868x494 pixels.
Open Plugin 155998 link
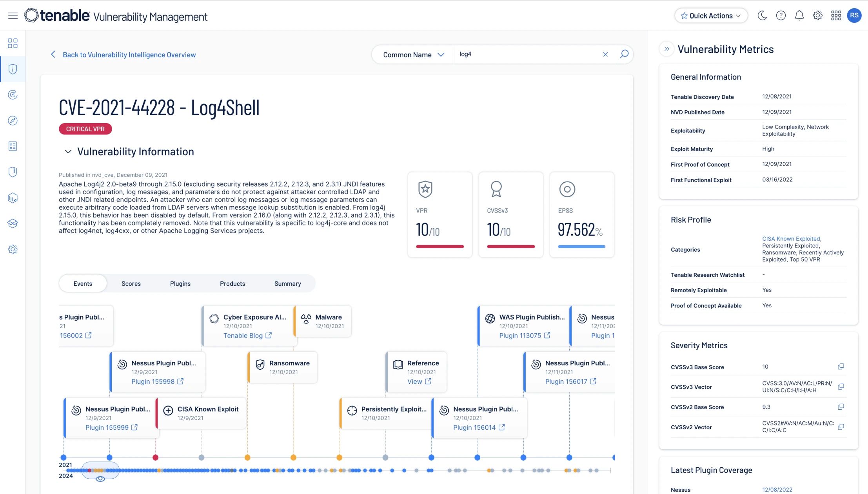coord(157,381)
